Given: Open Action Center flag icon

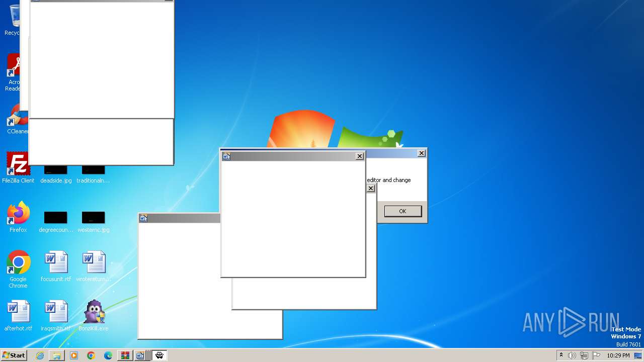Looking at the screenshot, I should click(x=596, y=355).
